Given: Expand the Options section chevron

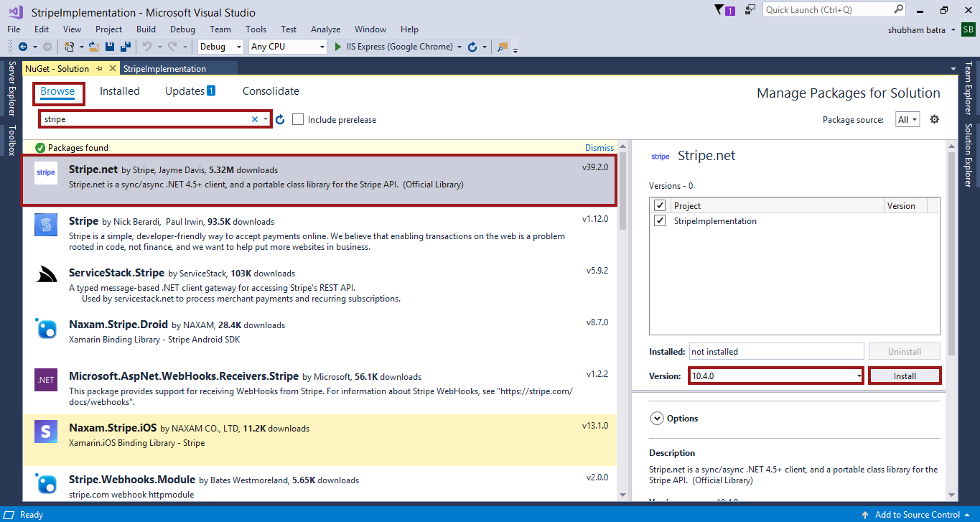Looking at the screenshot, I should pyautogui.click(x=656, y=418).
